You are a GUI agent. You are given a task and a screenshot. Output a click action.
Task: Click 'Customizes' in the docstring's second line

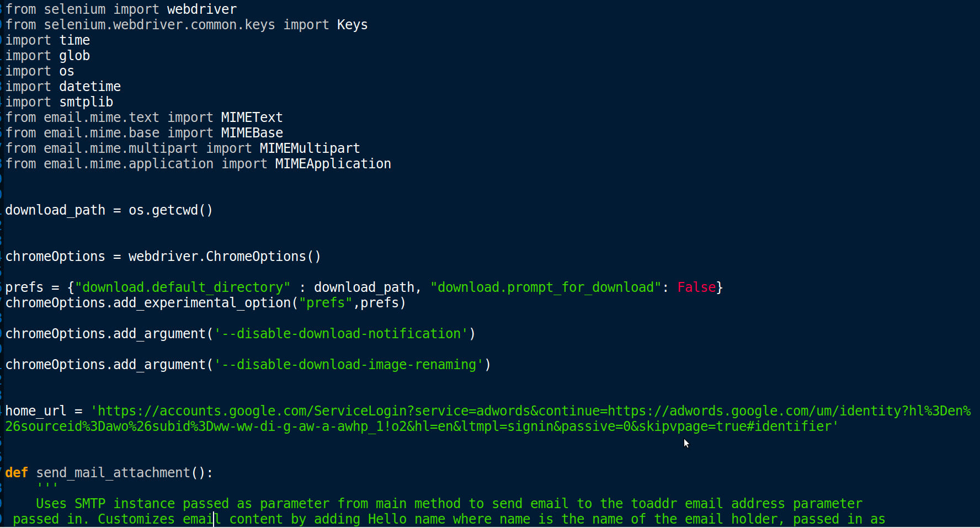point(136,519)
